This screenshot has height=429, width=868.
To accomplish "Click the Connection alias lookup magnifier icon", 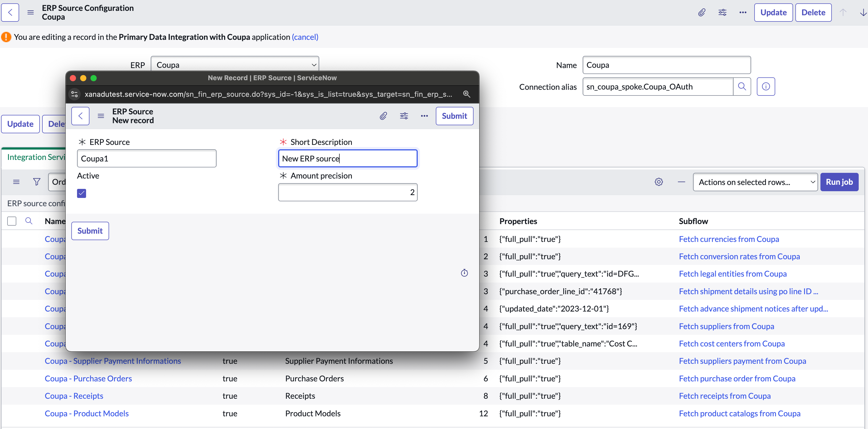I will [x=742, y=87].
